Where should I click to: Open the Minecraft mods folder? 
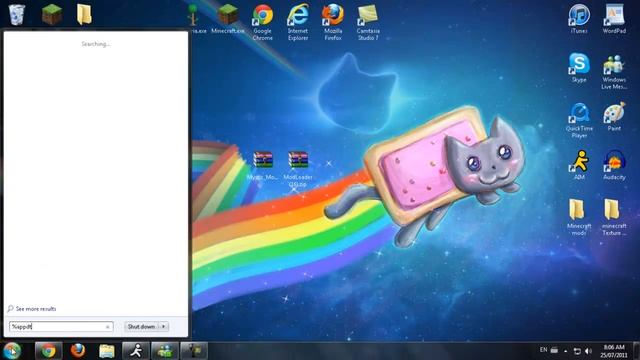pos(579,218)
